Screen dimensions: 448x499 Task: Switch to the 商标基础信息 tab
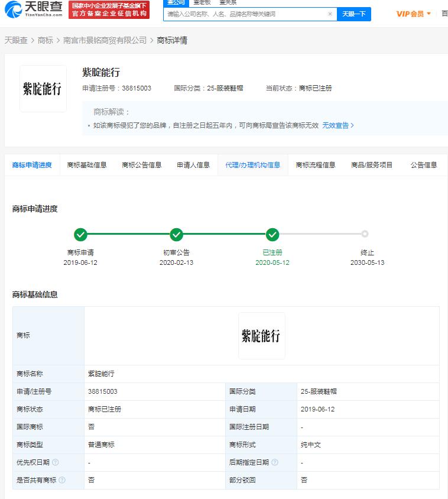[x=87, y=165]
